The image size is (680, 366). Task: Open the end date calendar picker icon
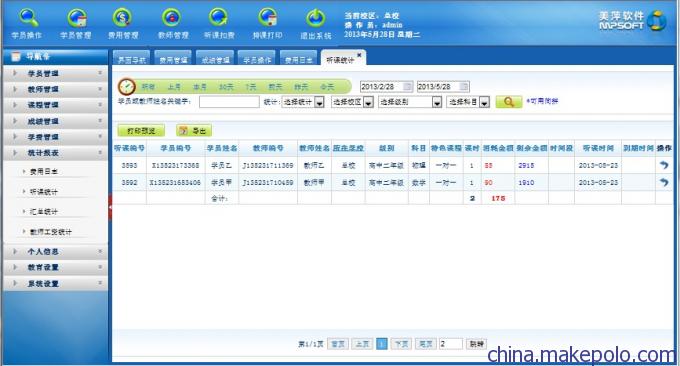pos(464,87)
